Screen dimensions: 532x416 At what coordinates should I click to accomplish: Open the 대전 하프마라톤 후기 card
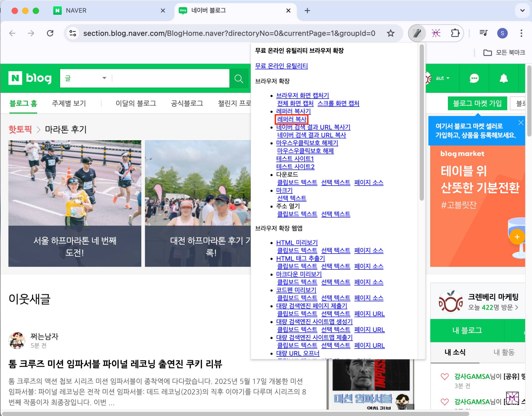coord(198,203)
